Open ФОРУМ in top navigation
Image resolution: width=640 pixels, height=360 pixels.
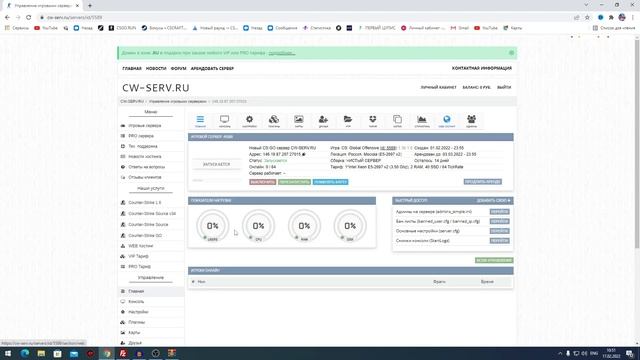[x=178, y=69]
